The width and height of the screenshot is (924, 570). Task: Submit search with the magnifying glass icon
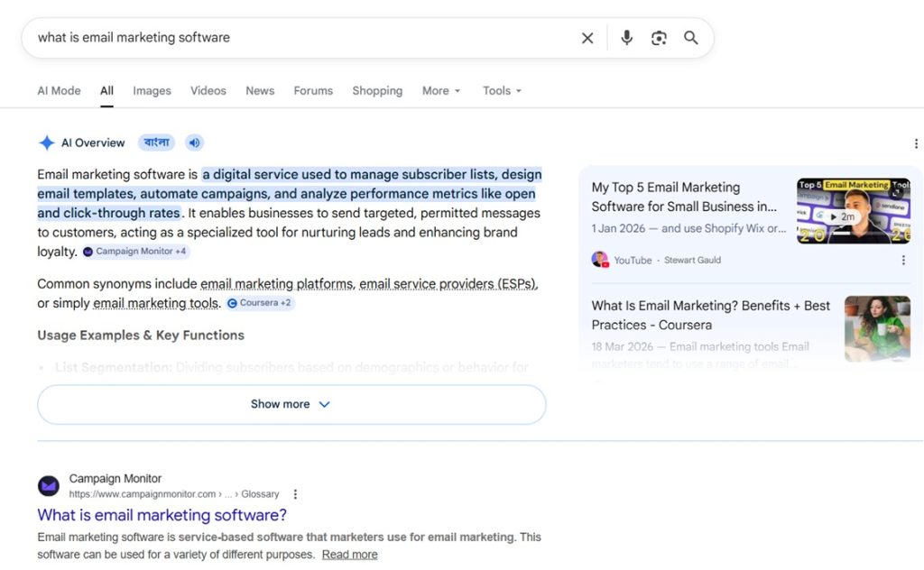[x=690, y=38]
